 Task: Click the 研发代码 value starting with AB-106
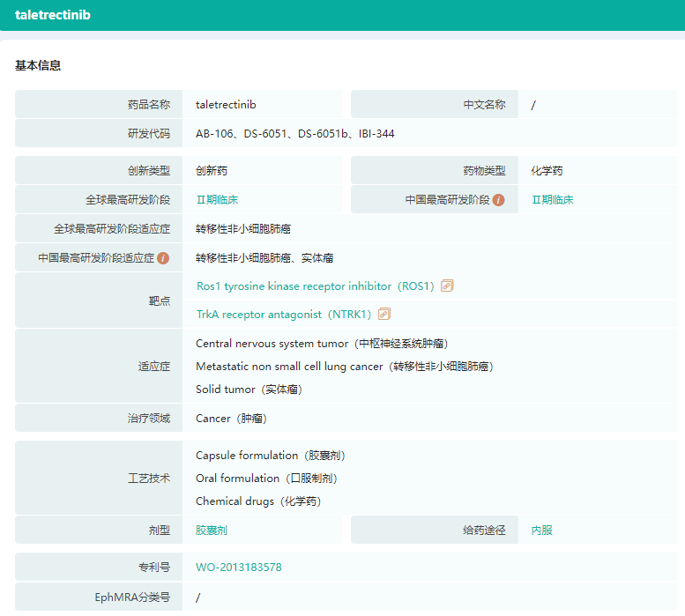tap(295, 134)
